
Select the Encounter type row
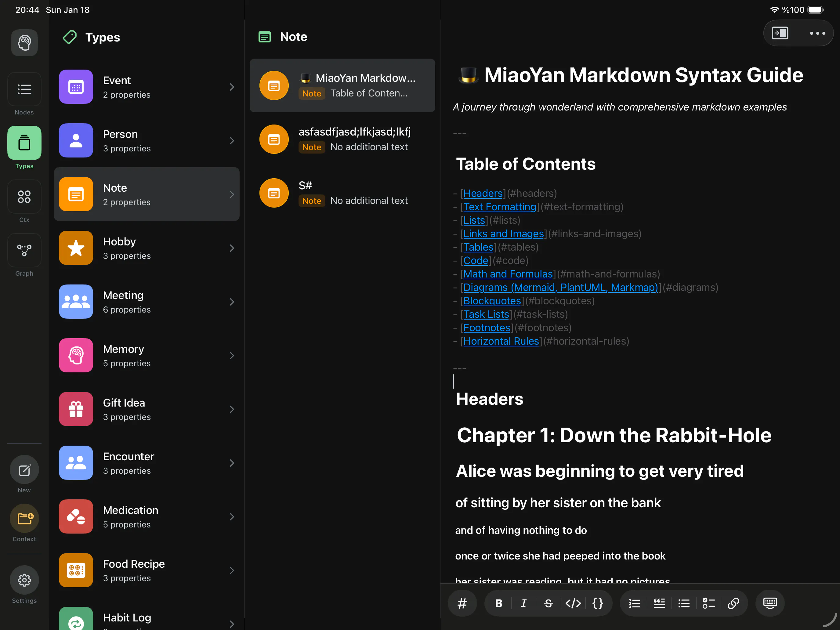click(x=147, y=463)
